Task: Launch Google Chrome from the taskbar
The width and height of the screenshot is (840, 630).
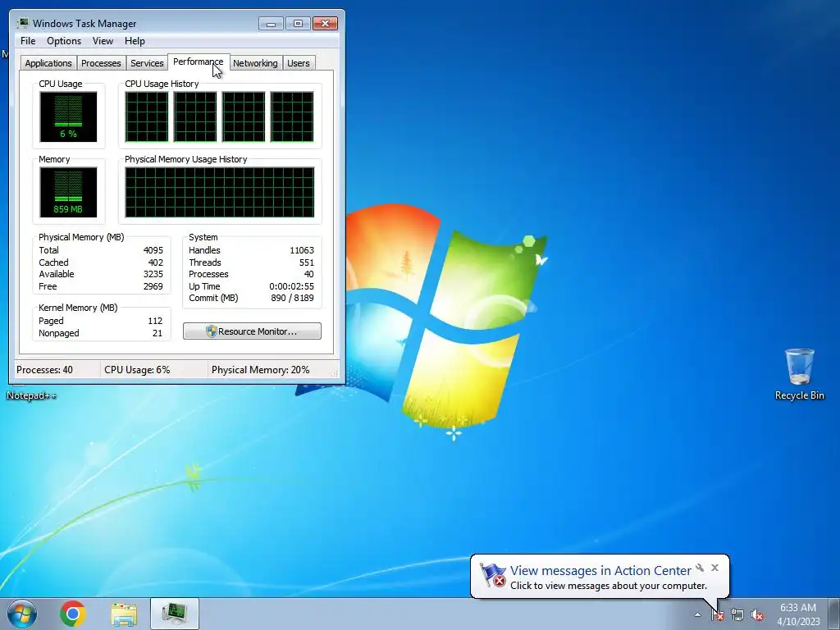Action: point(73,614)
